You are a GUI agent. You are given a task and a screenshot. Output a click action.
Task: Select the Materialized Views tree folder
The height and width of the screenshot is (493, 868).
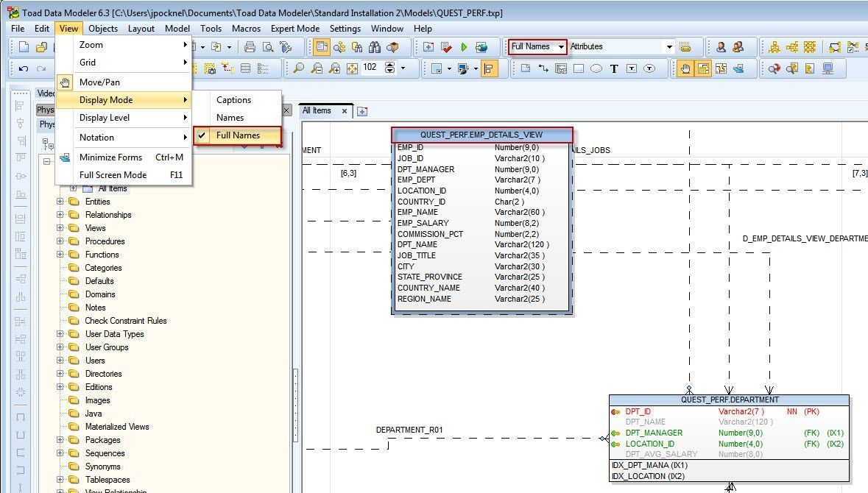pyautogui.click(x=117, y=427)
